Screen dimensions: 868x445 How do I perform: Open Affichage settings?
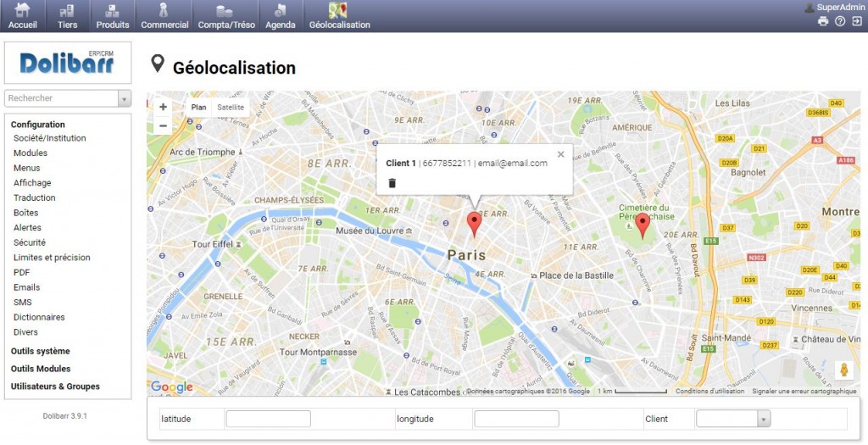[32, 183]
